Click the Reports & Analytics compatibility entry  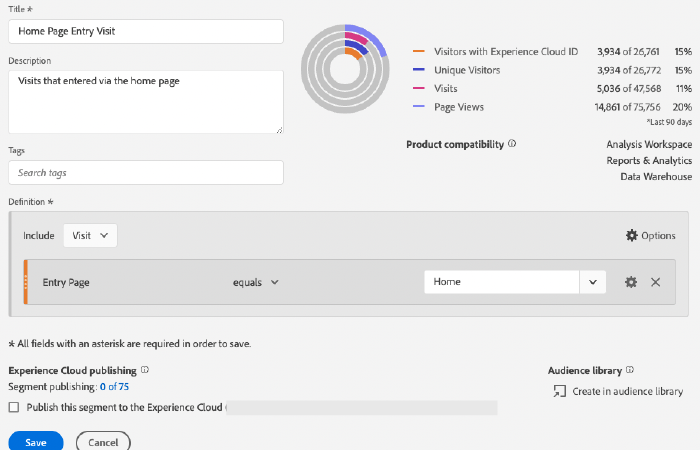click(x=649, y=160)
